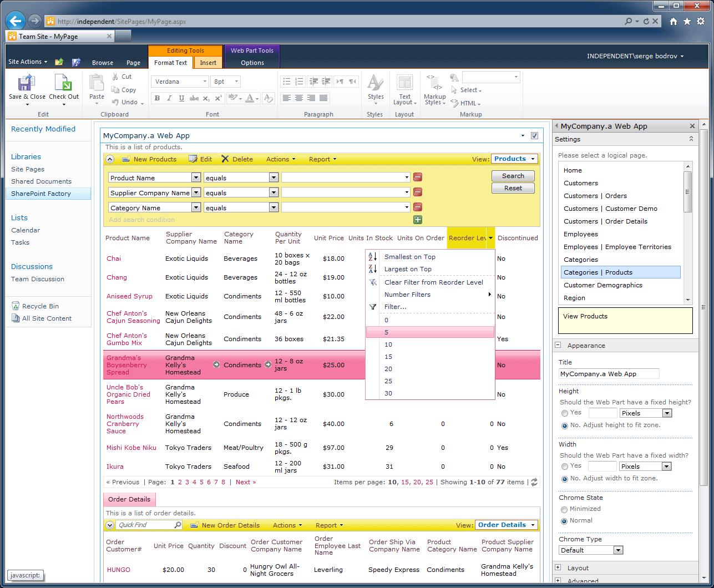Viewport: 714px width, 588px height.
Task: Click the browser Home icon
Action: point(674,22)
